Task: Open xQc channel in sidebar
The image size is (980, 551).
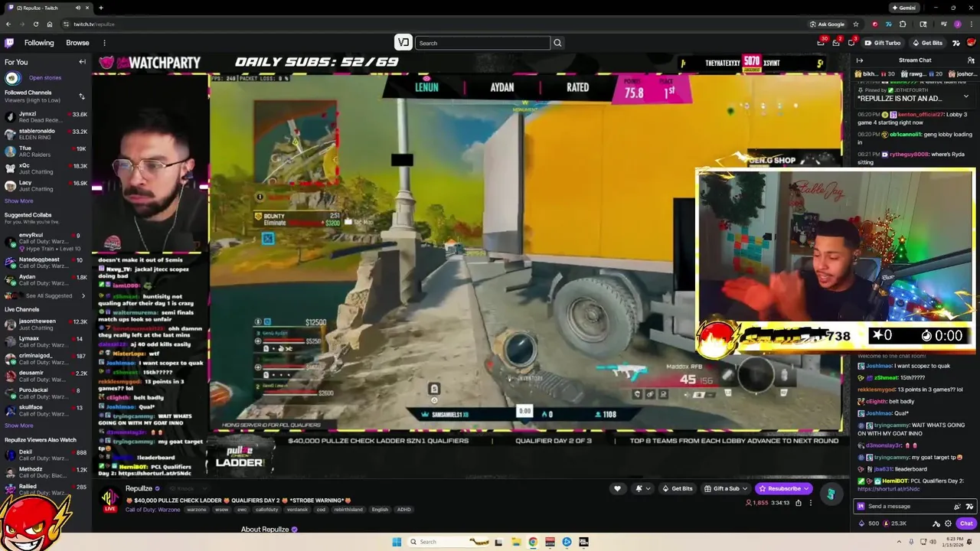Action: click(46, 168)
